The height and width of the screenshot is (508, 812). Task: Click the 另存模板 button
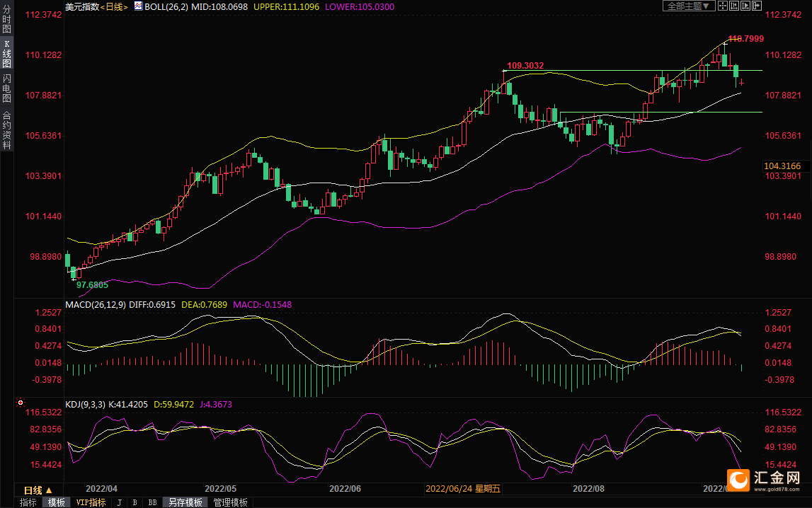pos(185,502)
